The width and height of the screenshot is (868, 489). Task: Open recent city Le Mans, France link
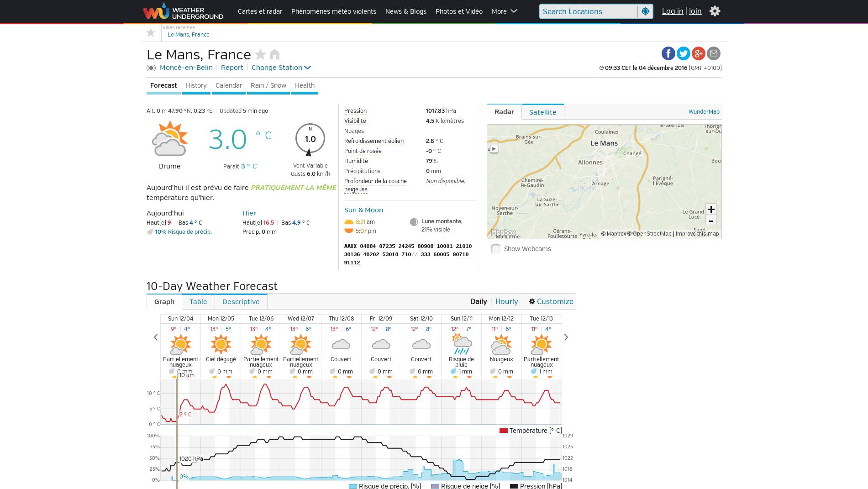[x=189, y=35]
